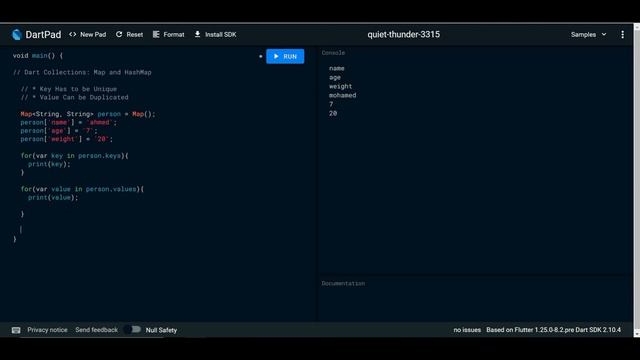Screen dimensions: 640x360
Task: Format the Dart code
Action: 169,35
